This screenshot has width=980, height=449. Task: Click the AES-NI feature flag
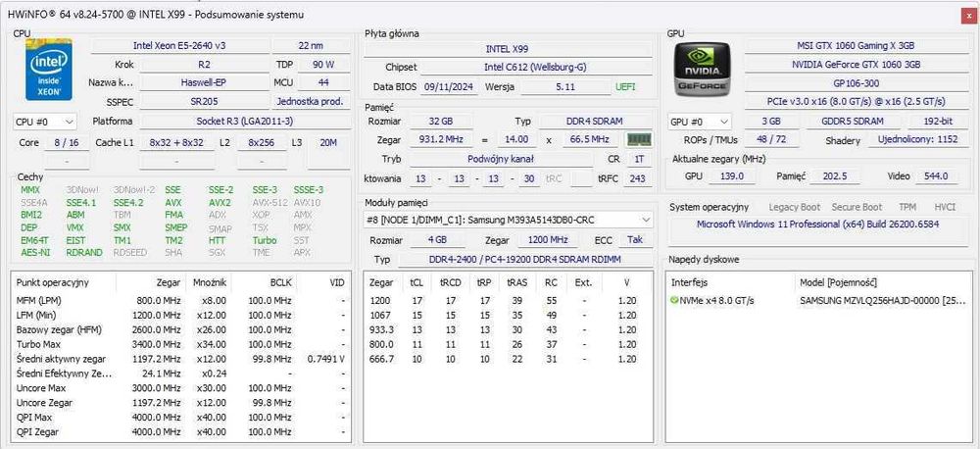click(35, 253)
